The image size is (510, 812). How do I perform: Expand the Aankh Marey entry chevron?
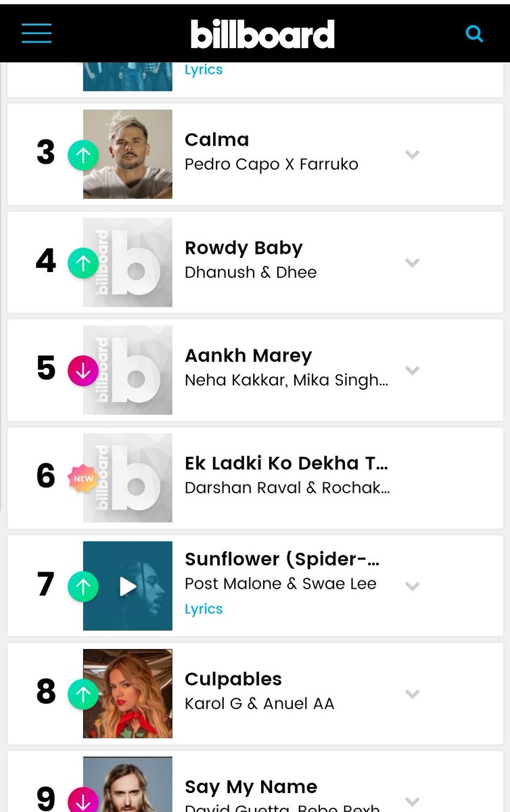(412, 370)
